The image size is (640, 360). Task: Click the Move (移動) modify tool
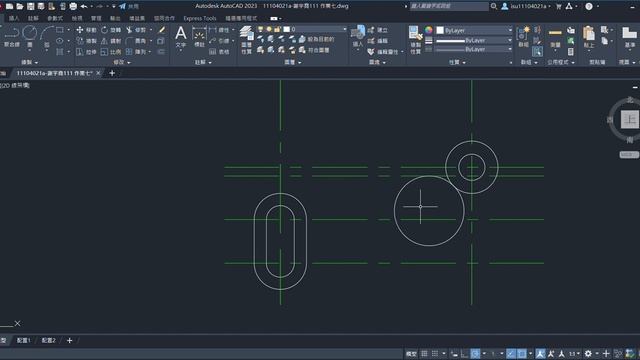tap(86, 30)
